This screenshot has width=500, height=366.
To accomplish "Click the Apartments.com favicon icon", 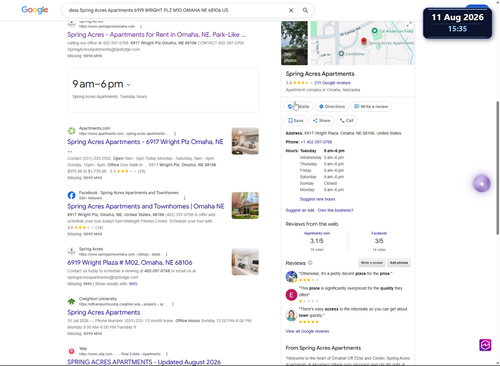I will [x=71, y=131].
